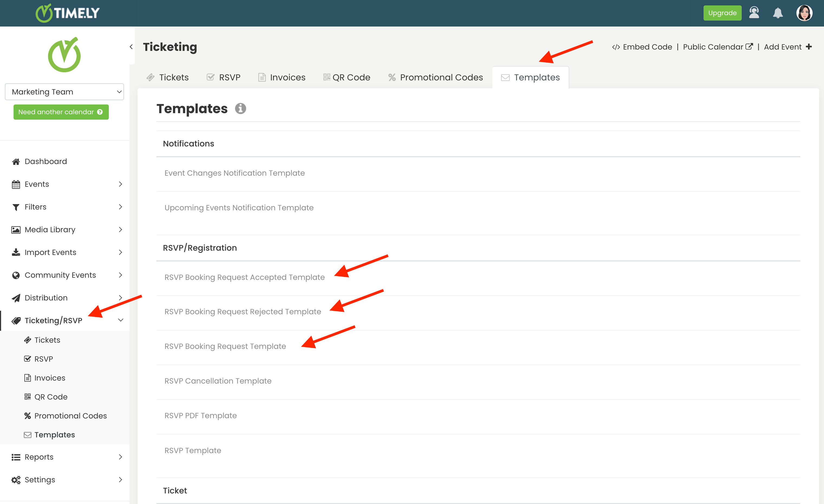
Task: Open the Embed Code link
Action: click(x=642, y=47)
